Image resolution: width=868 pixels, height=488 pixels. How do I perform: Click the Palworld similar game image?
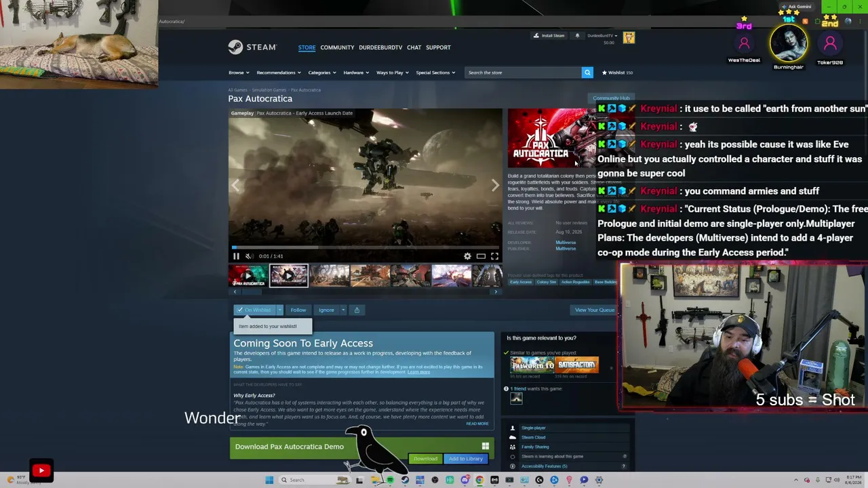tap(532, 365)
